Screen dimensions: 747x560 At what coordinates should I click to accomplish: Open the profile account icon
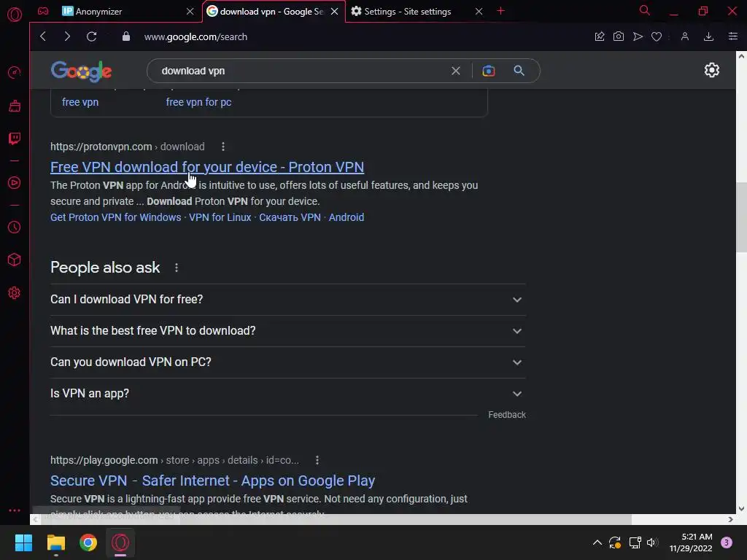coord(684,36)
